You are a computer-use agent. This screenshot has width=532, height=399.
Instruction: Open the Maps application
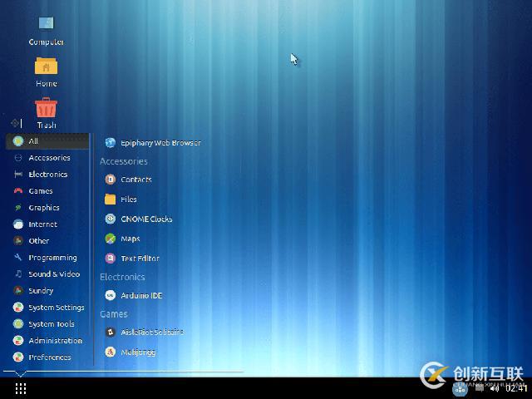[x=130, y=239]
